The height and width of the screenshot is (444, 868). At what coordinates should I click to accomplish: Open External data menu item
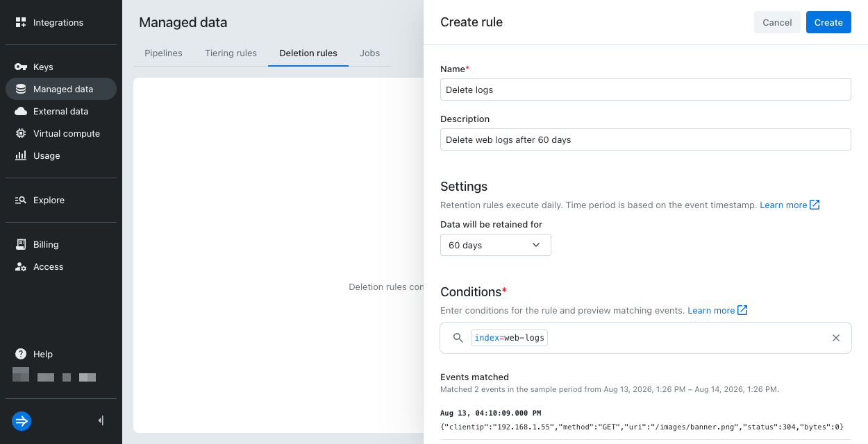tap(61, 111)
